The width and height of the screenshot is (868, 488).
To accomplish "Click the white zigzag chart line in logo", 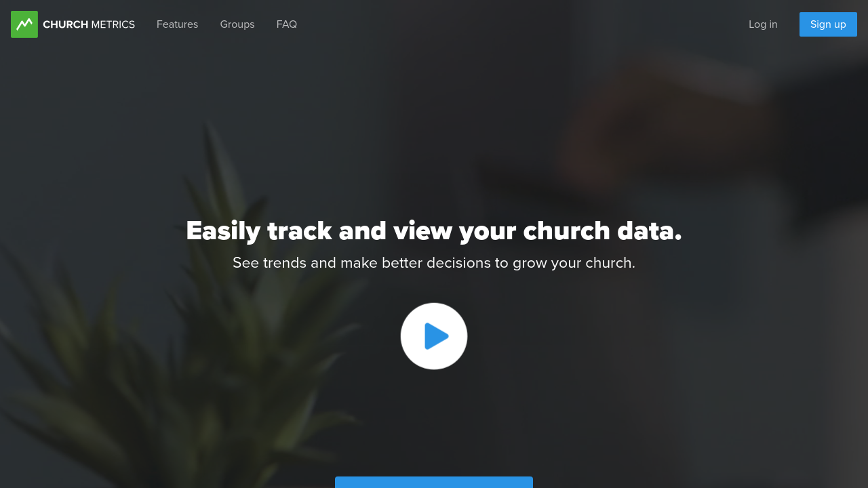I will 24,24.
